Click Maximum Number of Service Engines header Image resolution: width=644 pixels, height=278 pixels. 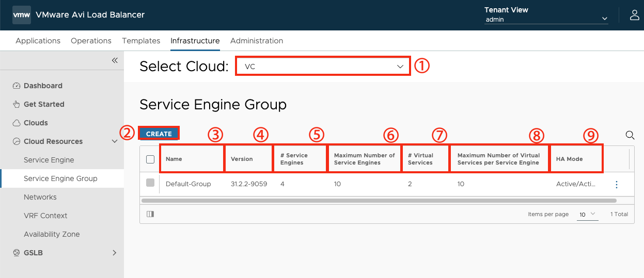click(x=365, y=159)
